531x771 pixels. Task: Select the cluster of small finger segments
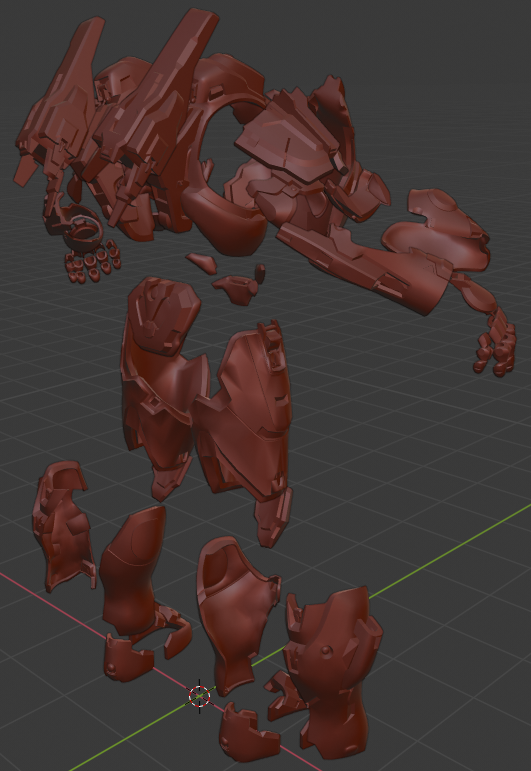point(93,262)
